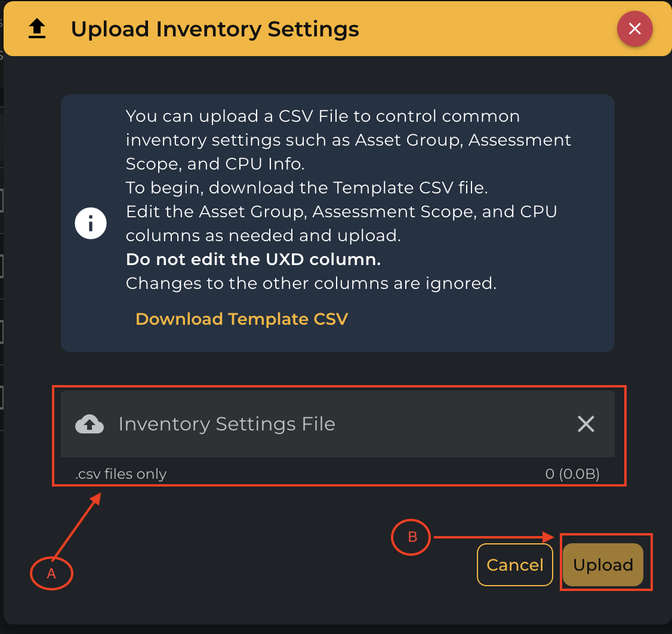Click the red circled letter A marker
672x634 pixels.
pyautogui.click(x=51, y=573)
